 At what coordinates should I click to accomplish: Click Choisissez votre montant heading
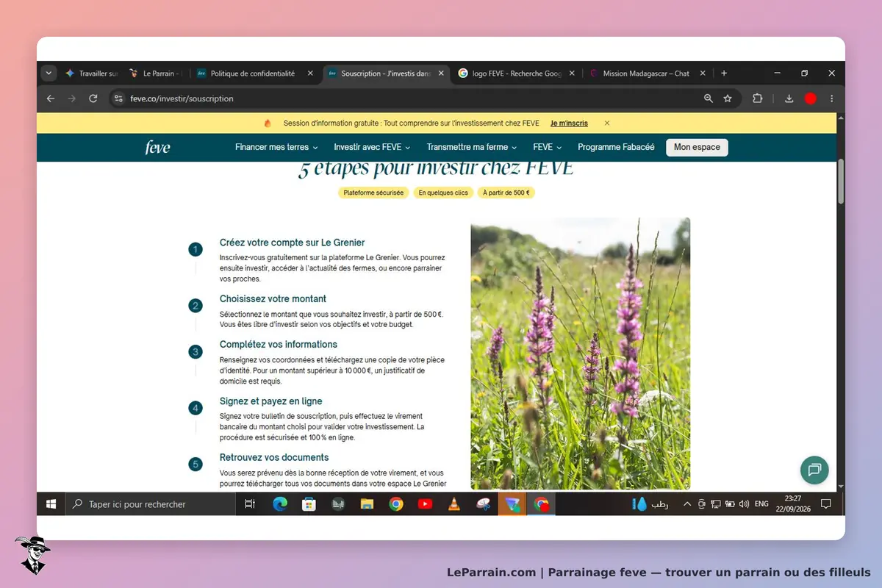click(273, 299)
